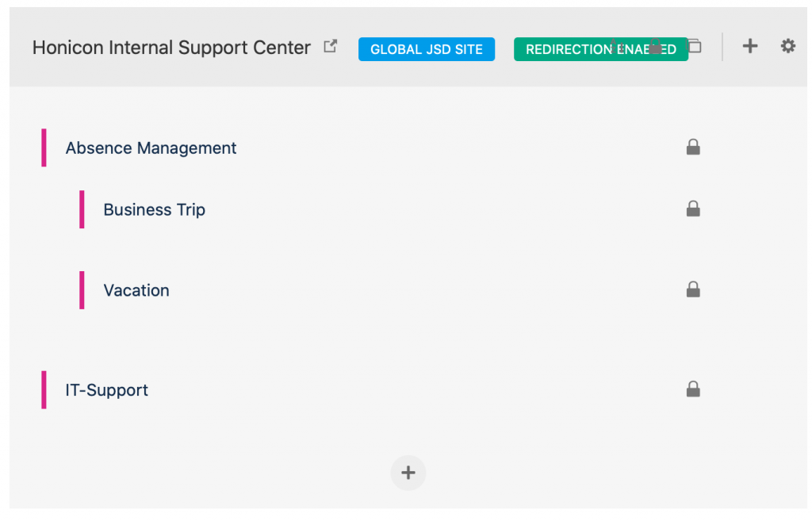Toggle the lock for Business Trip
Viewport: 812px width, 521px height.
693,209
